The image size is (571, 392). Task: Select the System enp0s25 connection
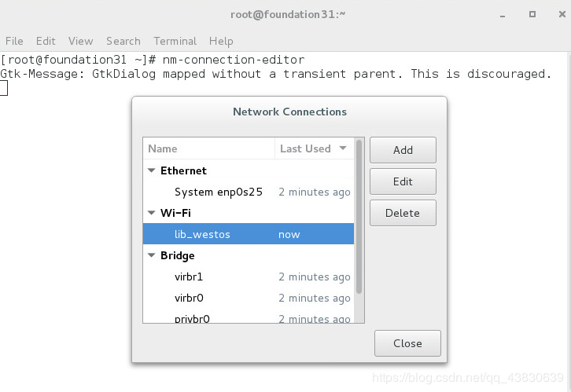218,192
